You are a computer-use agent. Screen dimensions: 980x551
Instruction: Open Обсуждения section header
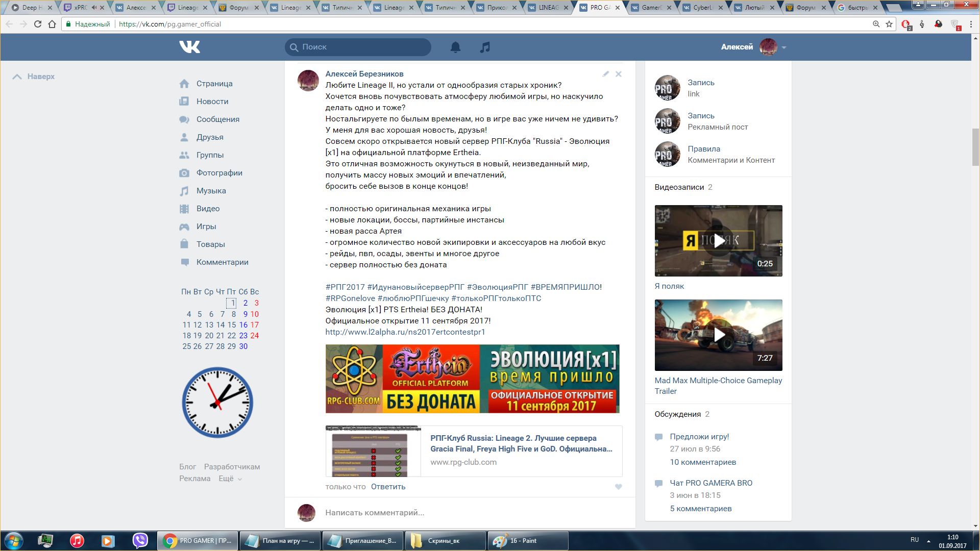678,414
